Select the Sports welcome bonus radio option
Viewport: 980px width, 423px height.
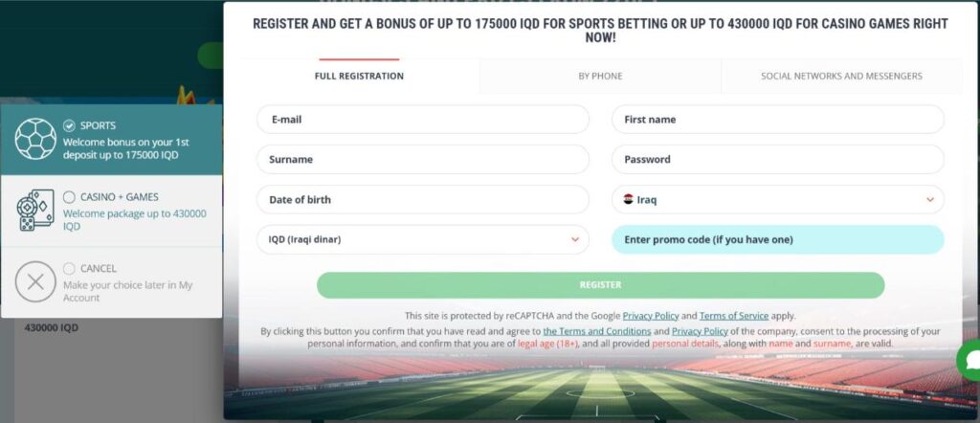pyautogui.click(x=69, y=125)
